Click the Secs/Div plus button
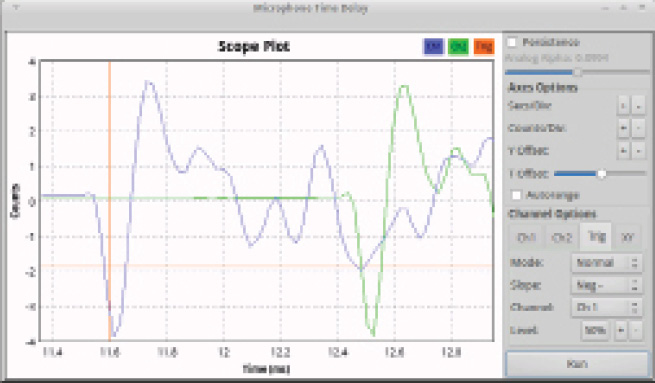Image resolution: width=655 pixels, height=383 pixels. click(x=623, y=106)
